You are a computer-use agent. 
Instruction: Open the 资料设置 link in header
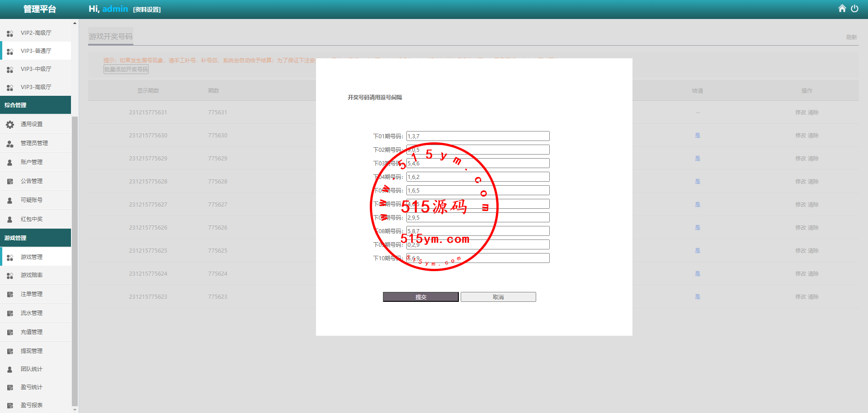pyautogui.click(x=147, y=9)
